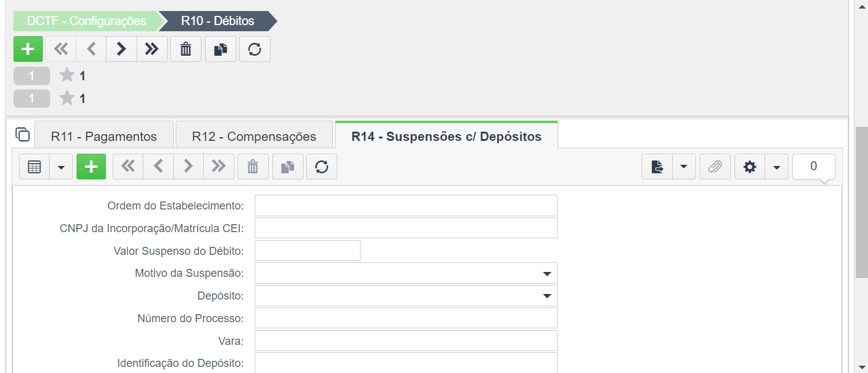Add new R14 suspension entry with green plus
The image size is (868, 373).
[x=91, y=167]
